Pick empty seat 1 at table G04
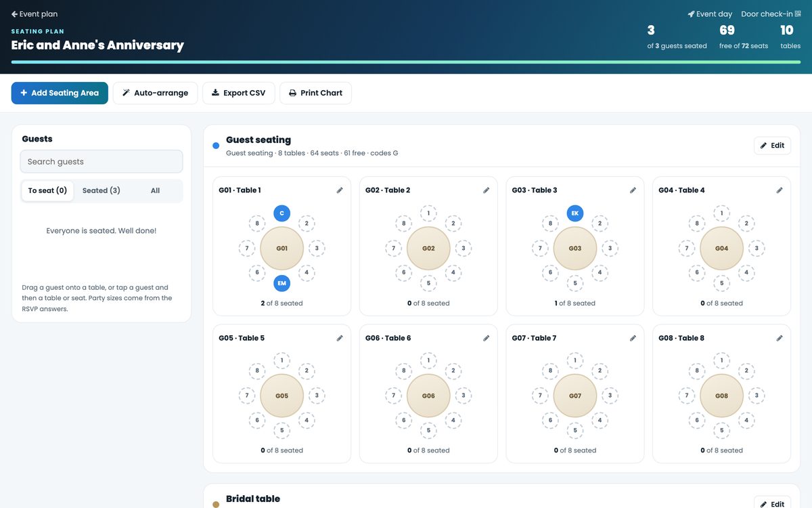 [x=722, y=213]
